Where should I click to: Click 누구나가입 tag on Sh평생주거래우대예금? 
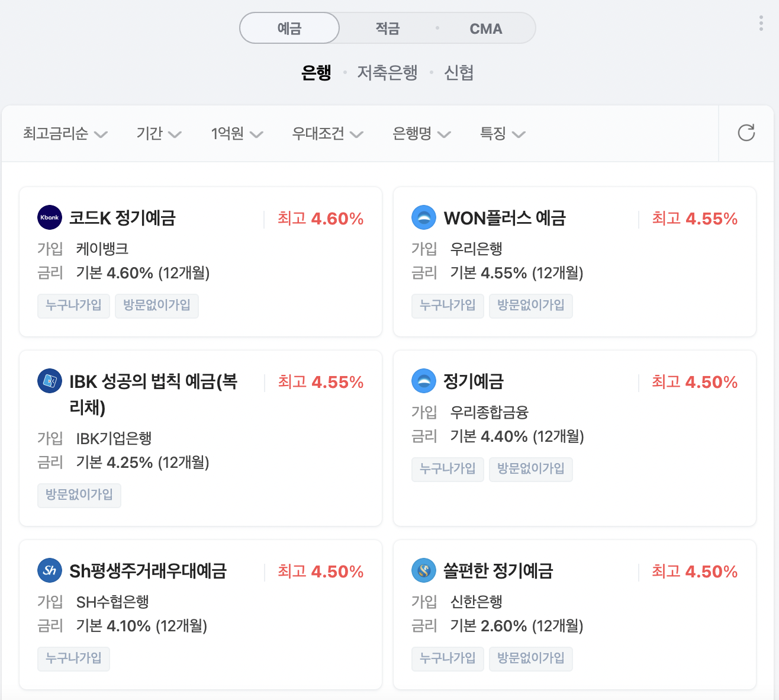(x=73, y=659)
